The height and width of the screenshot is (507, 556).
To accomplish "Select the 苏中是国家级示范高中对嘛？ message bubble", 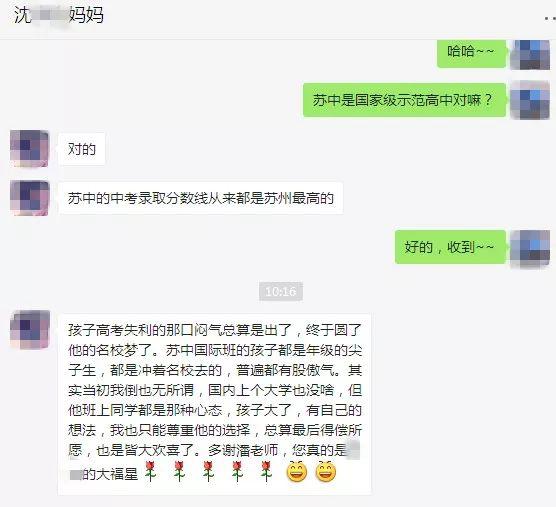I will (404, 100).
